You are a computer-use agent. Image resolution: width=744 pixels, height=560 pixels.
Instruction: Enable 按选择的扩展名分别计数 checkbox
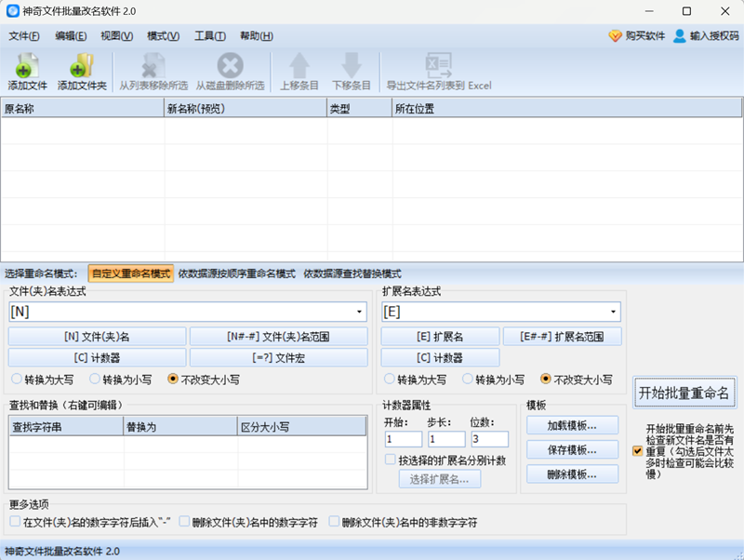point(391,460)
